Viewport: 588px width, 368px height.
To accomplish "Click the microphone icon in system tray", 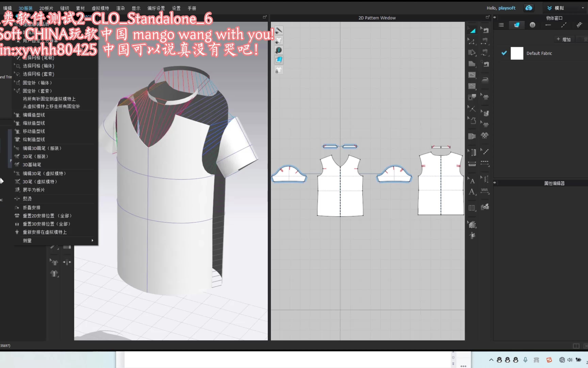I will pyautogui.click(x=525, y=360).
